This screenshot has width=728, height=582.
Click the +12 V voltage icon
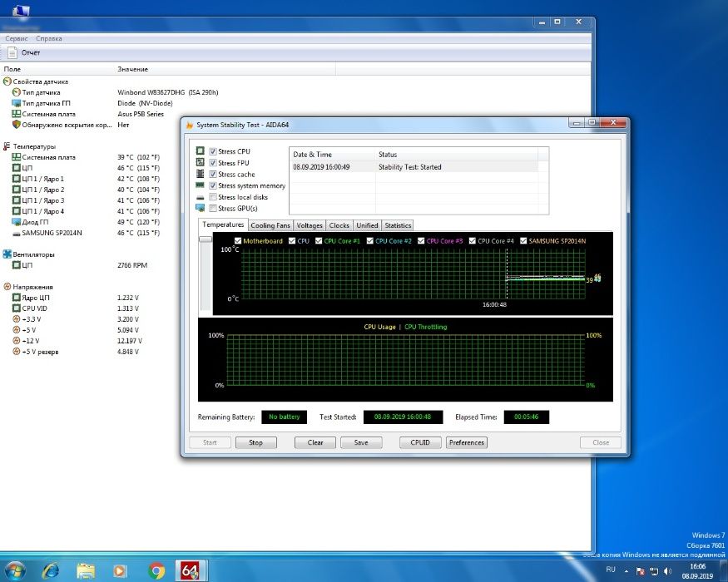[17, 341]
